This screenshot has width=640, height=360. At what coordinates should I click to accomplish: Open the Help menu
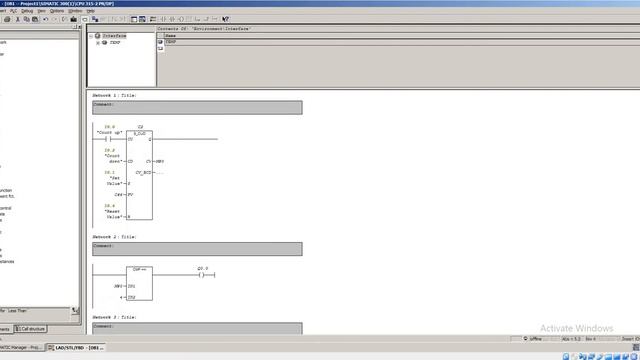(x=91, y=11)
